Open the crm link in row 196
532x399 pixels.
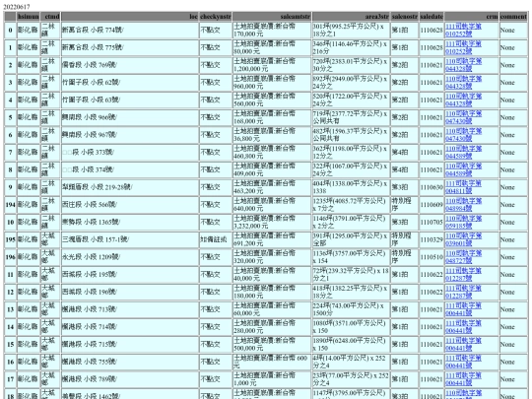[x=463, y=257]
